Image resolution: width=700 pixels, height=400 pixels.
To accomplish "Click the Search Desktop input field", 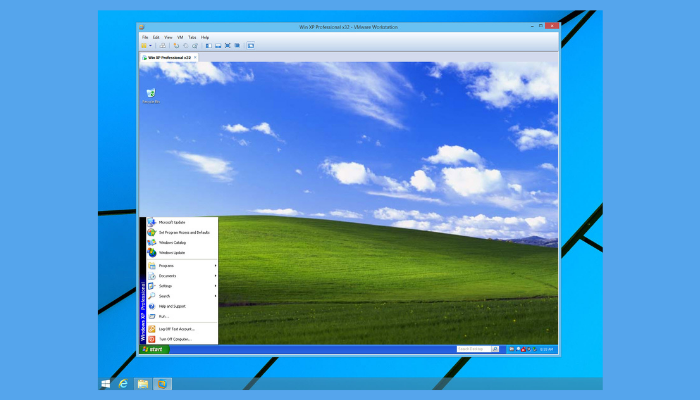I will 474,349.
